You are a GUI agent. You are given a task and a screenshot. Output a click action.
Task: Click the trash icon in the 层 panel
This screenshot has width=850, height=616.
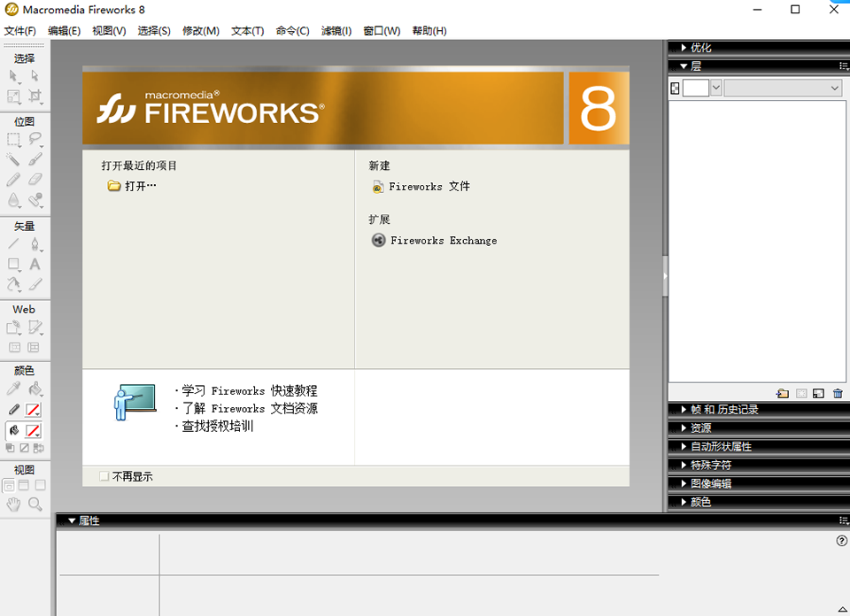pos(838,394)
